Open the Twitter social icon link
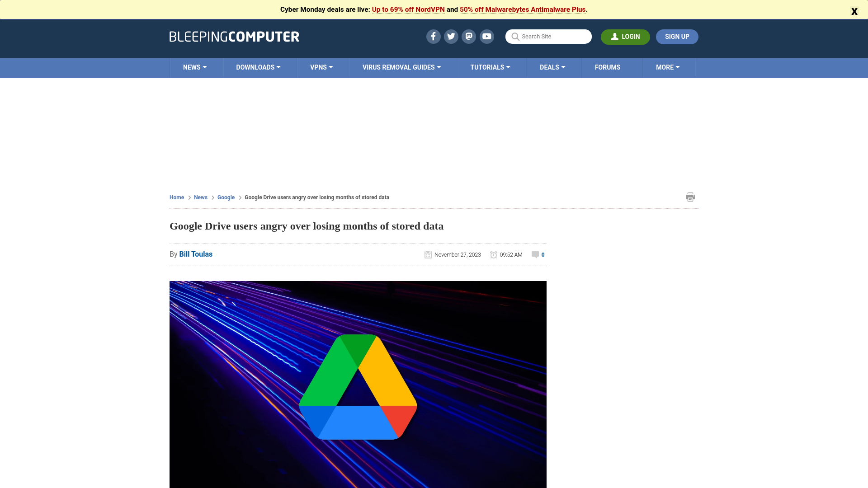The height and width of the screenshot is (488, 868). click(451, 36)
